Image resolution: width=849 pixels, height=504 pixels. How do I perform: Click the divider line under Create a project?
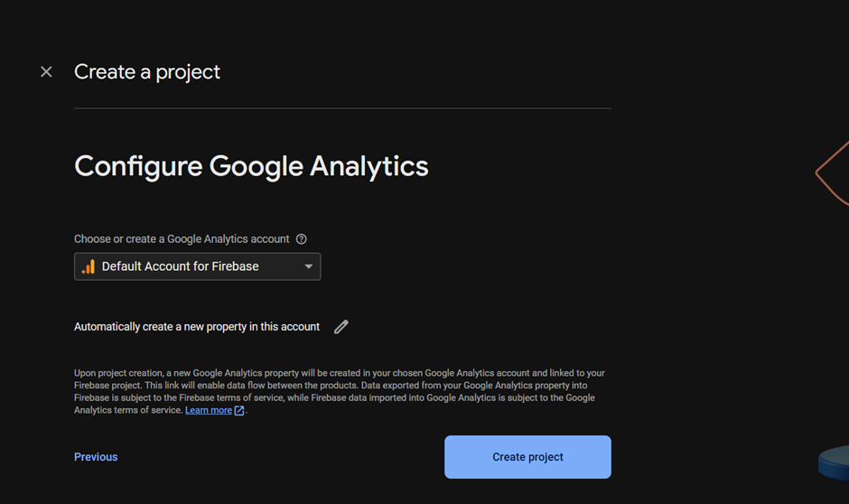[x=342, y=108]
